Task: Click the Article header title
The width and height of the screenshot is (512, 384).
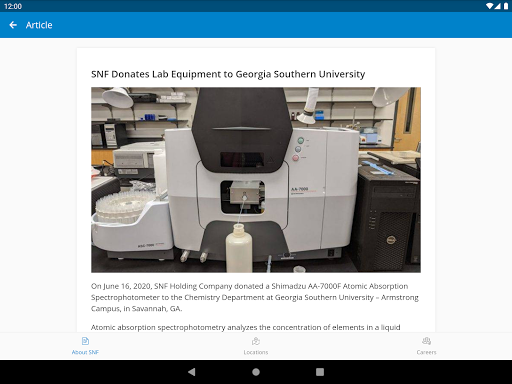Action: click(39, 25)
